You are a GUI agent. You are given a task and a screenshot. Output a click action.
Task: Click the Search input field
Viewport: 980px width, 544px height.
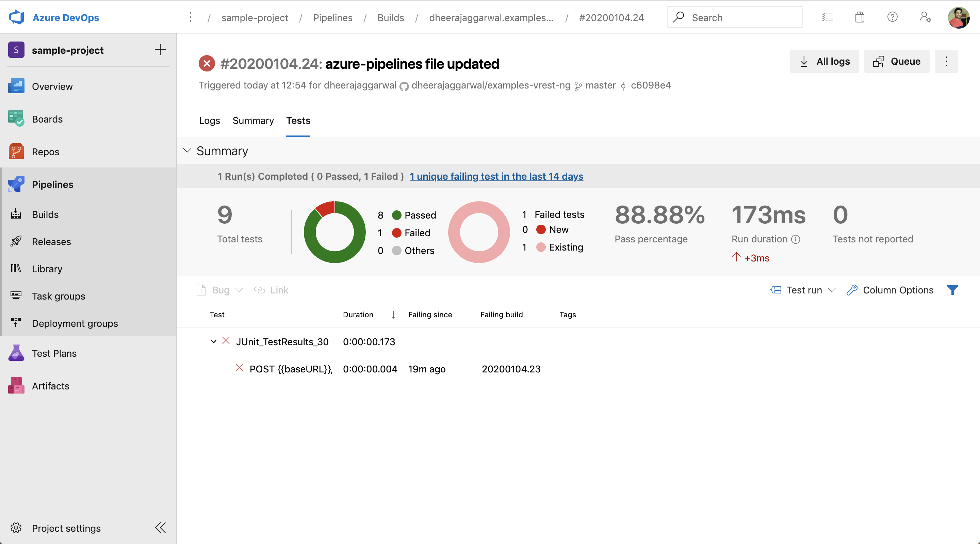735,17
